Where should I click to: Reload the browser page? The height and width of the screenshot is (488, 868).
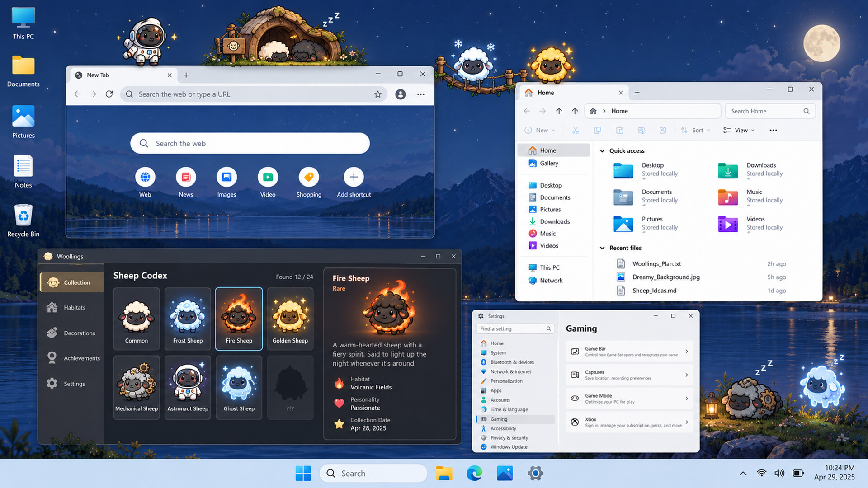(109, 94)
